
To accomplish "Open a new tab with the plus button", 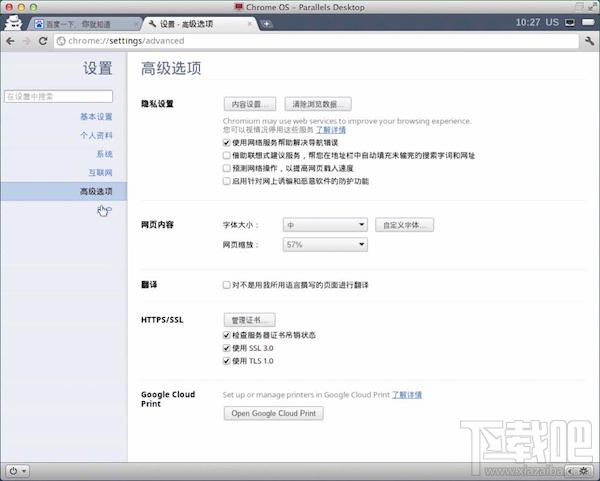I will [266, 24].
